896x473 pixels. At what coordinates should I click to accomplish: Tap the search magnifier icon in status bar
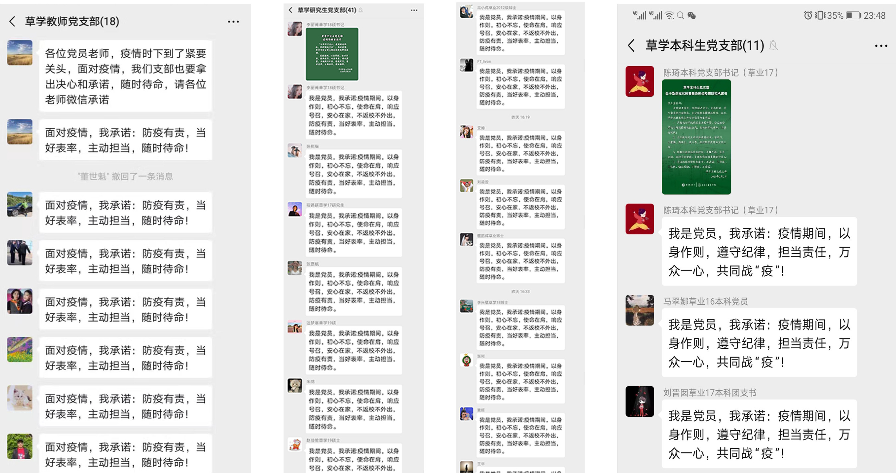[681, 15]
